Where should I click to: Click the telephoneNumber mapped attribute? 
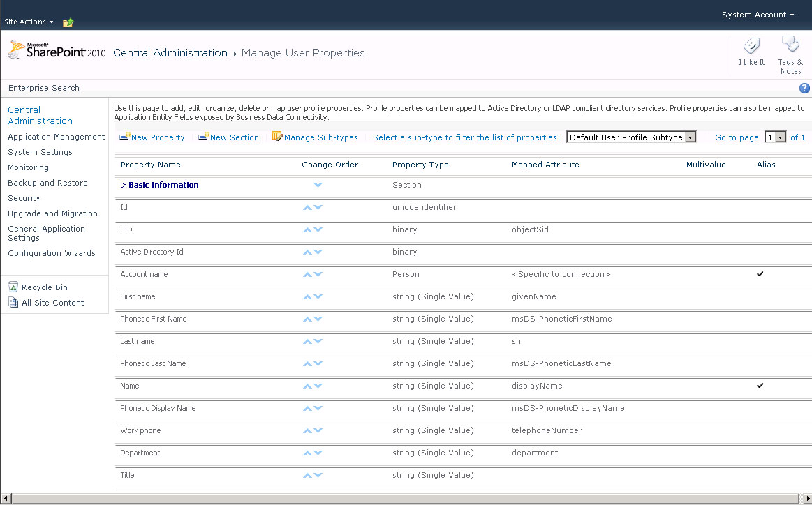click(x=547, y=430)
